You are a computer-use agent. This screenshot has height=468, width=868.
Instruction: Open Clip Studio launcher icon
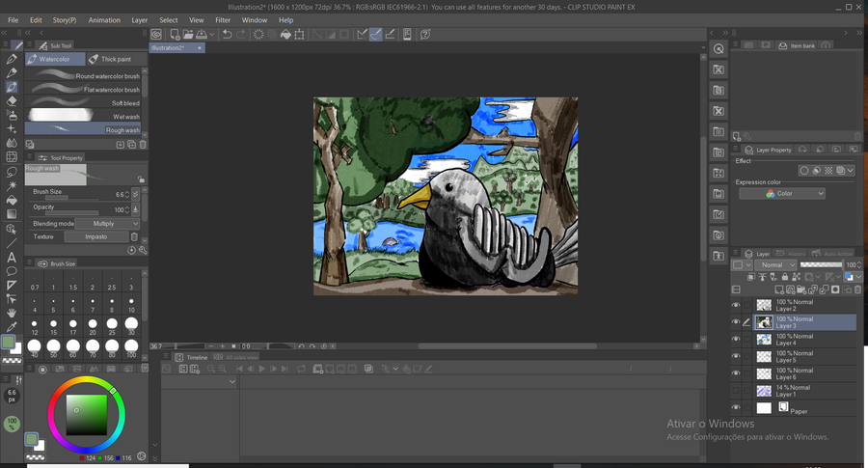point(156,35)
